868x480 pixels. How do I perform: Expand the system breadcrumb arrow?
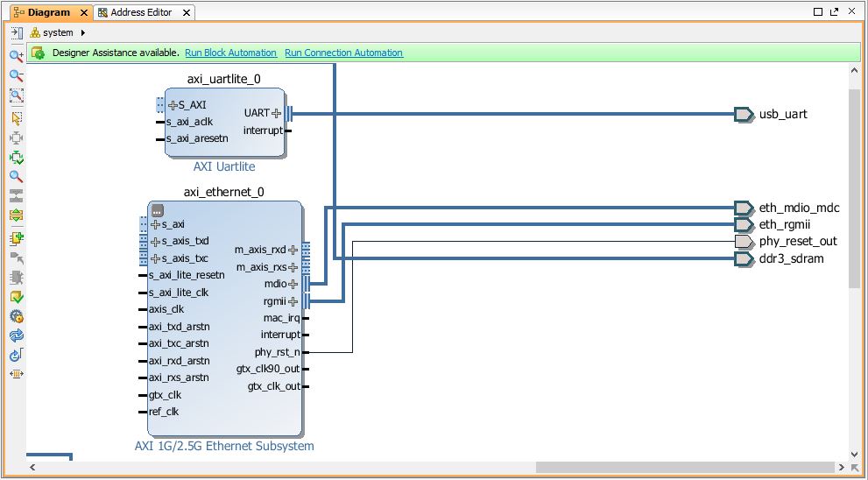[83, 32]
